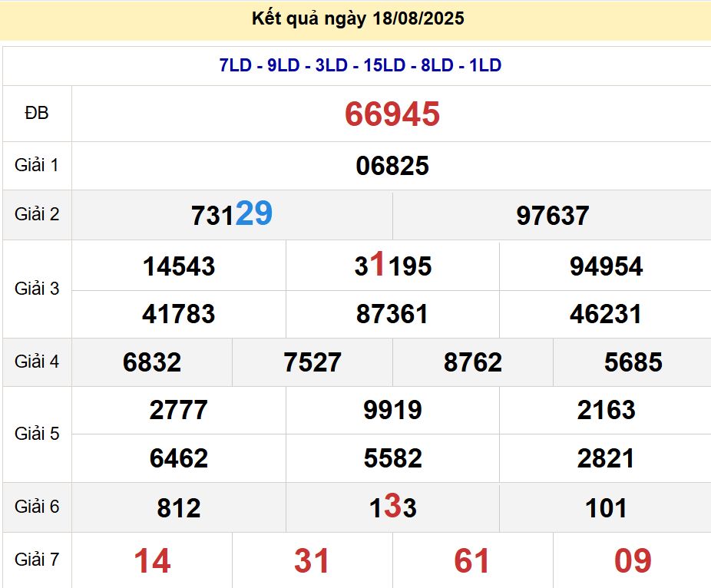The height and width of the screenshot is (588, 711).
Task: Click the Giải 2 number 97637
Action: (552, 216)
